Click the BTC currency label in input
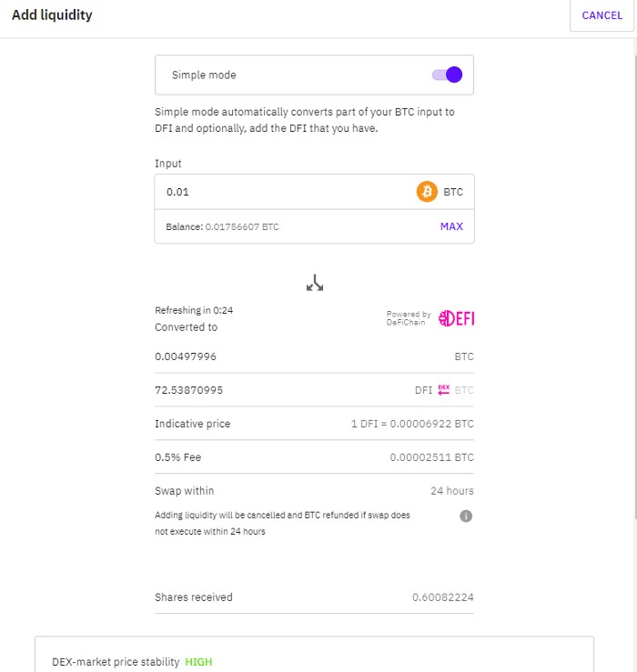The width and height of the screenshot is (637, 672). (x=453, y=192)
